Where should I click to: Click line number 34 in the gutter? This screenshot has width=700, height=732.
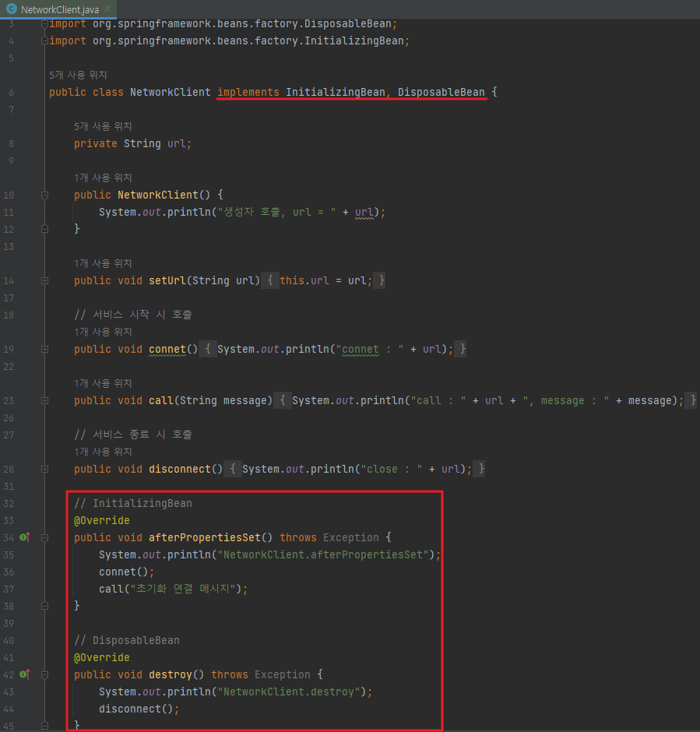coord(9,538)
